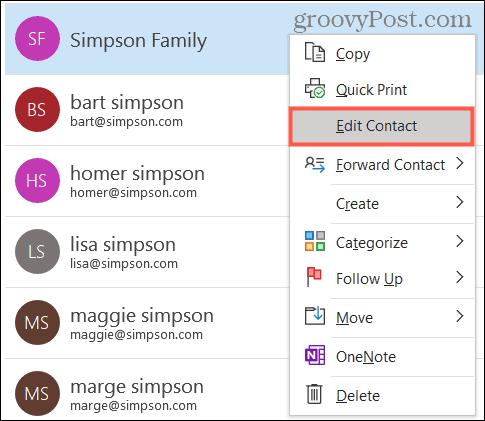Expand the Categorize submenu chevron

(x=460, y=241)
